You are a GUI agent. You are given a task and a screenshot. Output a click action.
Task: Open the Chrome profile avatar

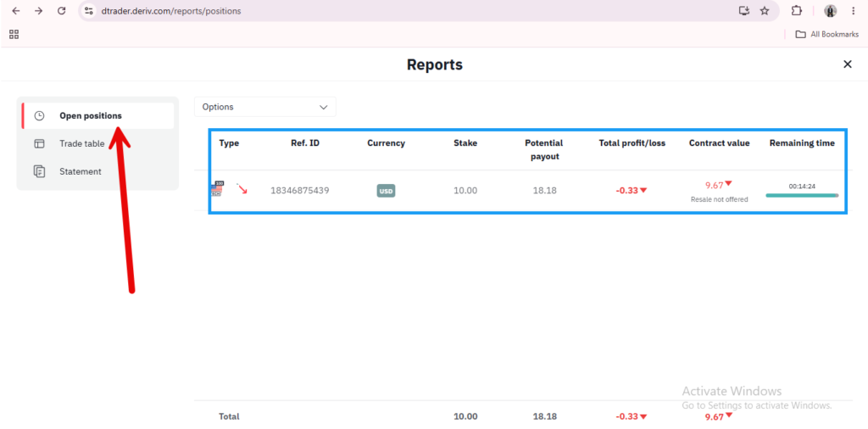831,10
